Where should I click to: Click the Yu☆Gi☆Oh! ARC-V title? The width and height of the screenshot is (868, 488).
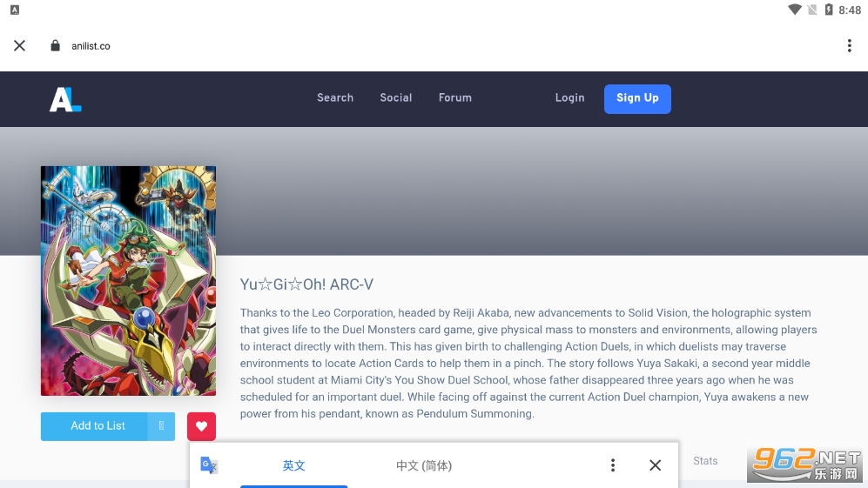[x=306, y=284]
